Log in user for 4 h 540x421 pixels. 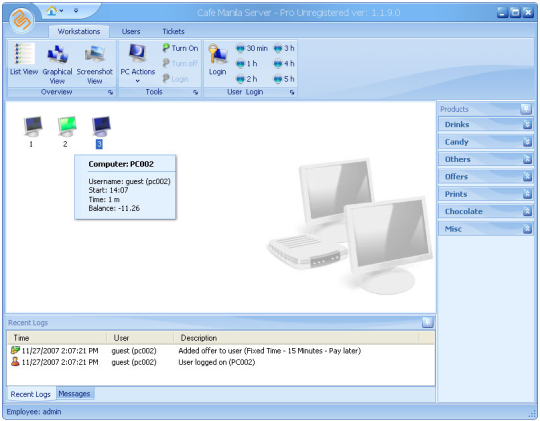pos(284,63)
